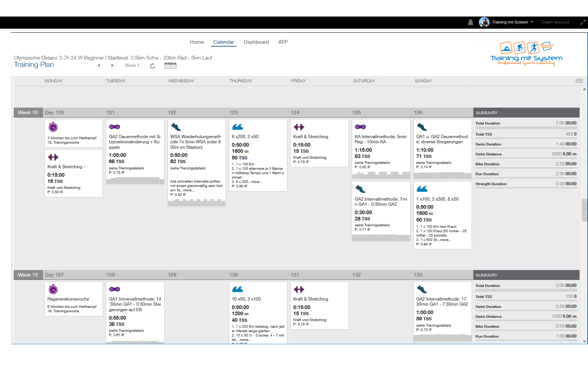Go to next week with right arrow
Image resolution: width=588 pixels, height=392 pixels.
[112, 65]
